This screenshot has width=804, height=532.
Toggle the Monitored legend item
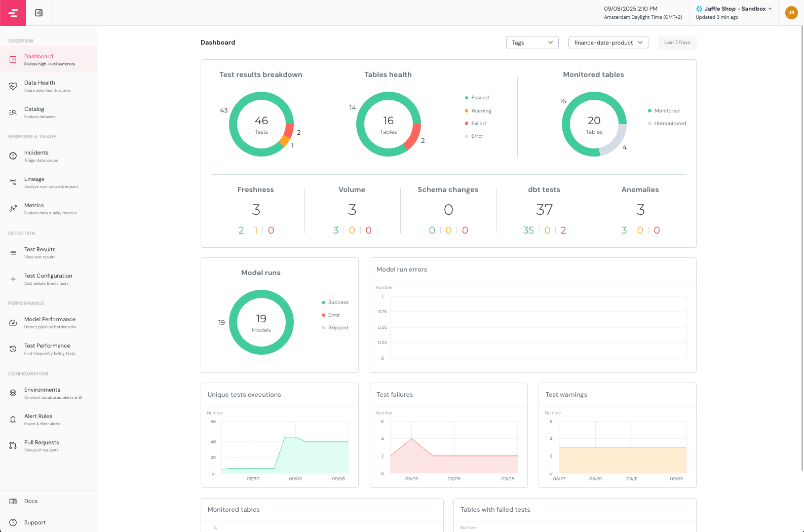[664, 111]
